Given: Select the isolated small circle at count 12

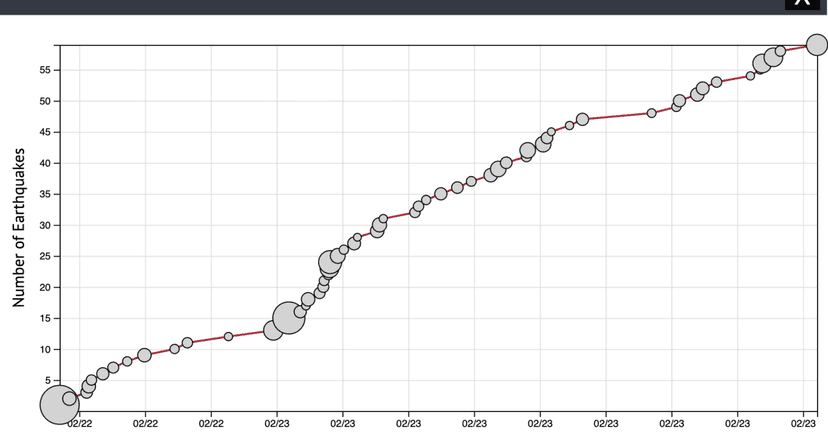Looking at the screenshot, I should (228, 336).
